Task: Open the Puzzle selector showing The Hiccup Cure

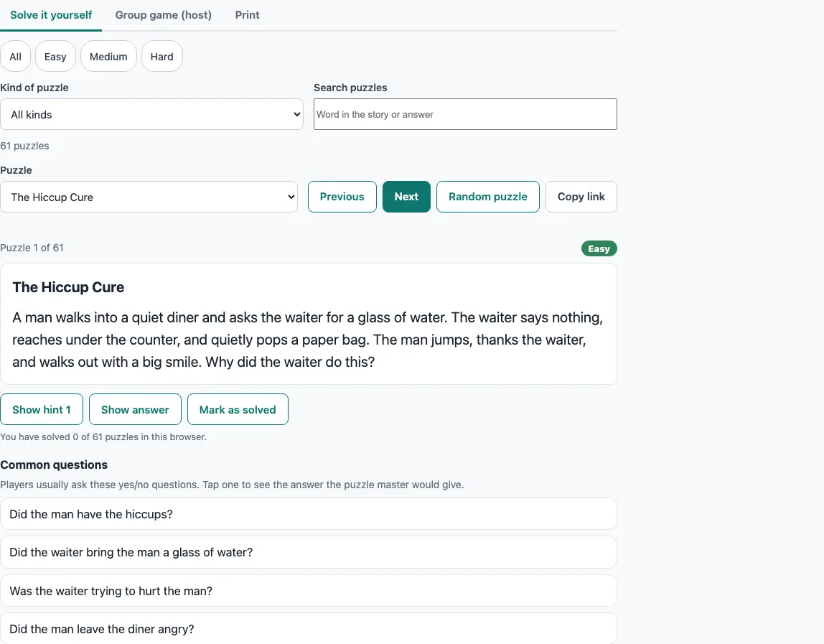Action: pos(149,197)
